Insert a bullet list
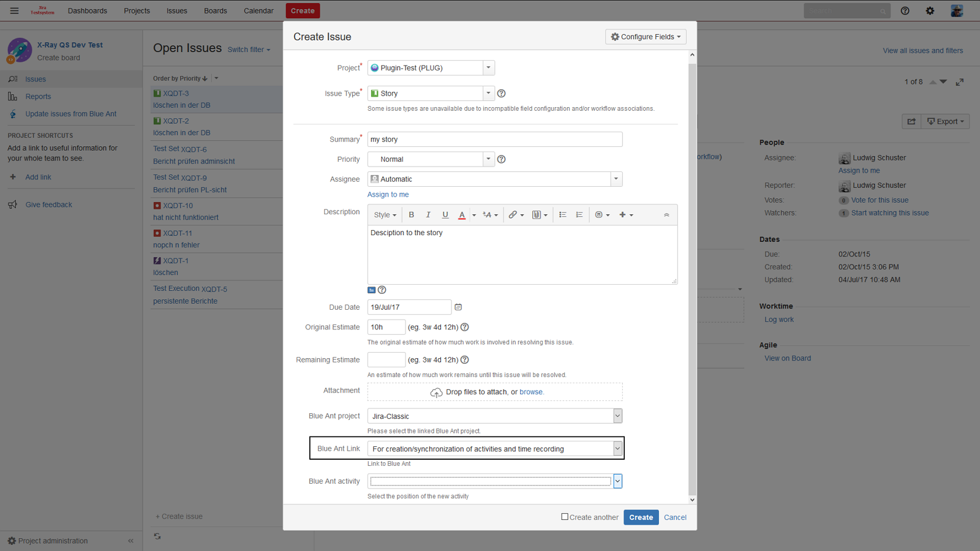The height and width of the screenshot is (551, 980). pos(562,215)
